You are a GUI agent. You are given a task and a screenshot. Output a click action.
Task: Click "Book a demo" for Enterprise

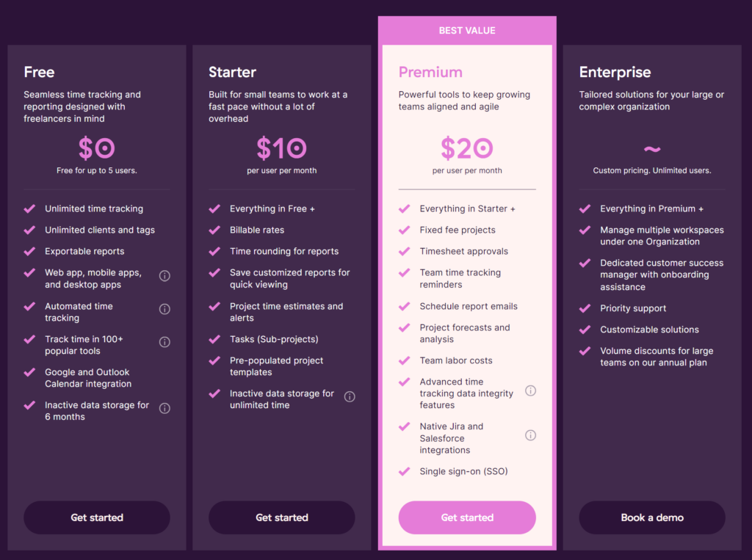(651, 517)
